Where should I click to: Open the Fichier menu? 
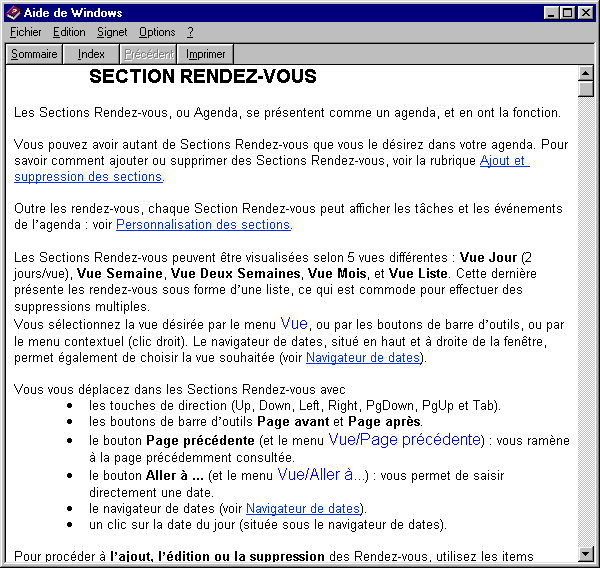[x=26, y=32]
